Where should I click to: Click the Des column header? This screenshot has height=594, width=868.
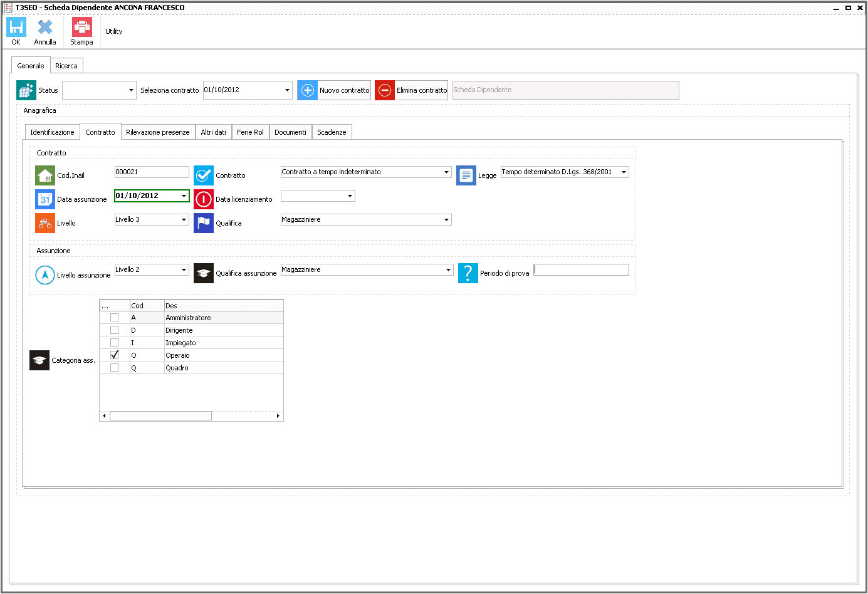pyautogui.click(x=224, y=306)
